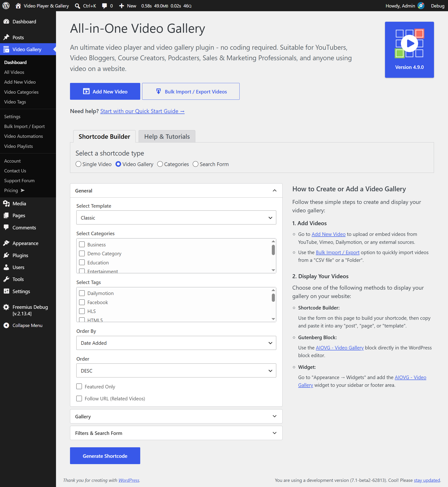Click the Debug item in admin bar
448x487 pixels.
(x=437, y=6)
